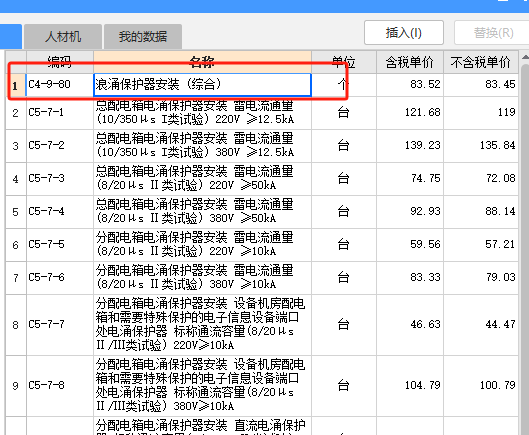Click price value 72.08

pyautogui.click(x=500, y=178)
